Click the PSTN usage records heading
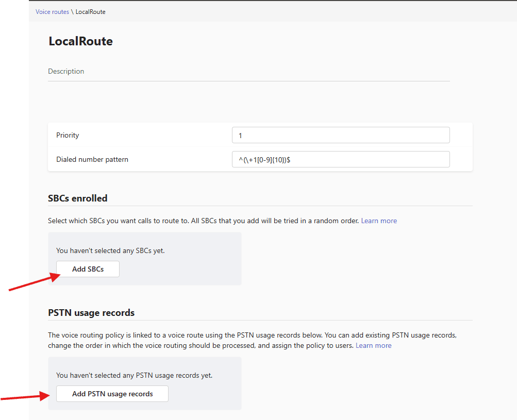The image size is (517, 420). point(91,313)
